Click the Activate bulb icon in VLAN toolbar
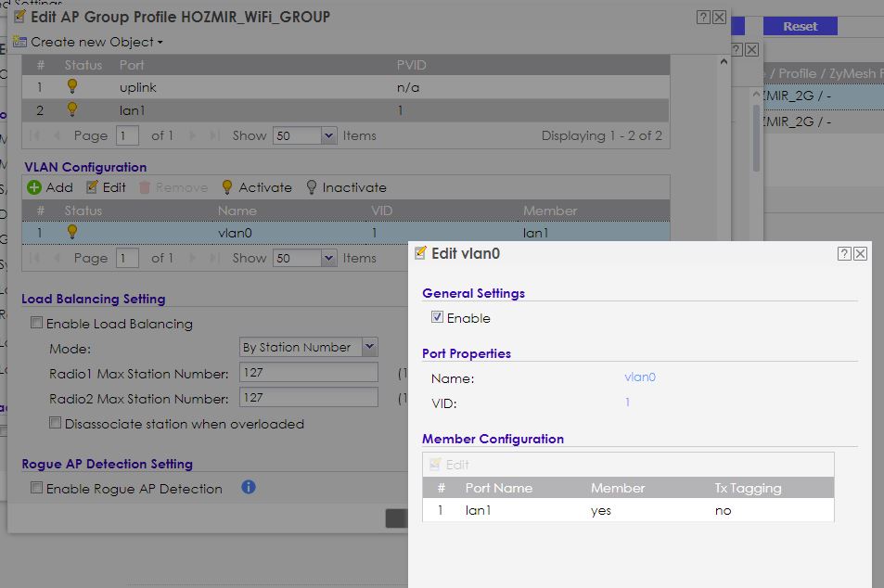This screenshot has height=588, width=884. point(226,187)
